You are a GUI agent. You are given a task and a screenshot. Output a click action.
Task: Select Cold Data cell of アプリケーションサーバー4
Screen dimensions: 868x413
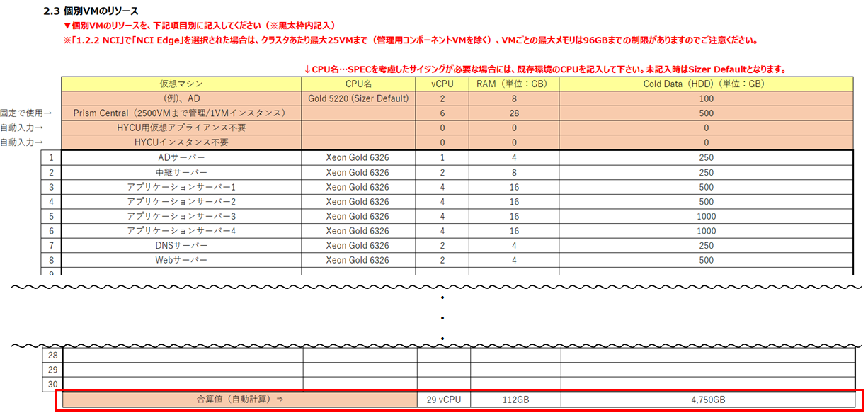click(706, 231)
